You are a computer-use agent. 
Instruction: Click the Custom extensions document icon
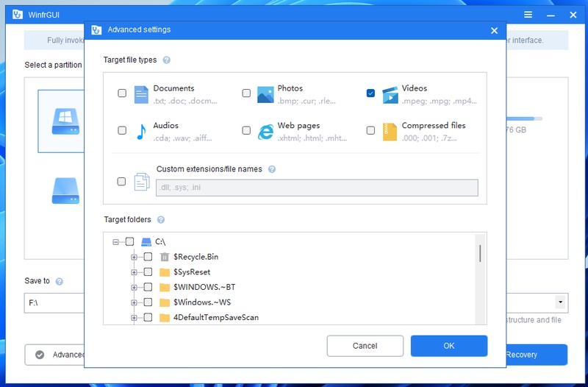pos(142,182)
